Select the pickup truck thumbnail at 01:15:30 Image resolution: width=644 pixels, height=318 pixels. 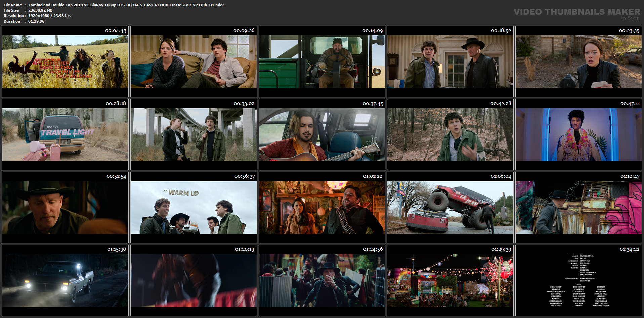[x=65, y=280]
